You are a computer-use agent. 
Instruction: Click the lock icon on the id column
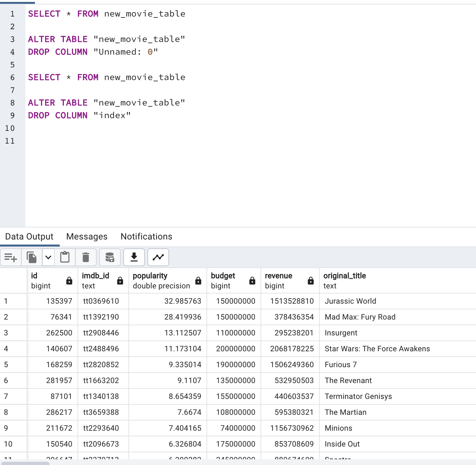pyautogui.click(x=69, y=280)
